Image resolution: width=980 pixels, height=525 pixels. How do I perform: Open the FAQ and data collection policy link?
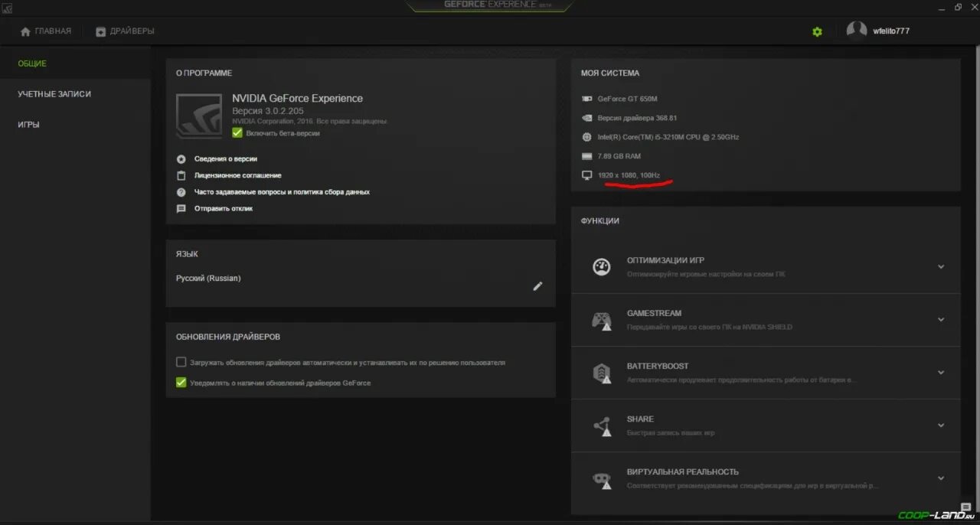coord(282,192)
